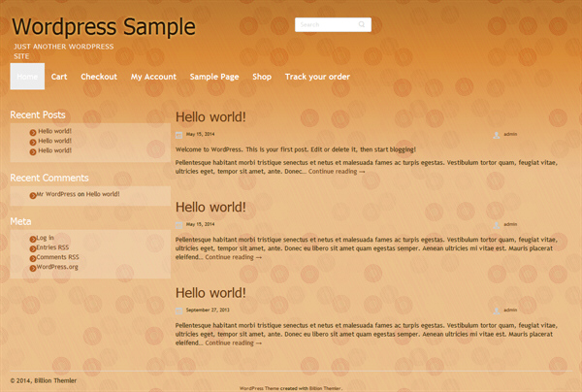This screenshot has height=392, width=582.
Task: Click the search magnifier icon
Action: click(362, 24)
